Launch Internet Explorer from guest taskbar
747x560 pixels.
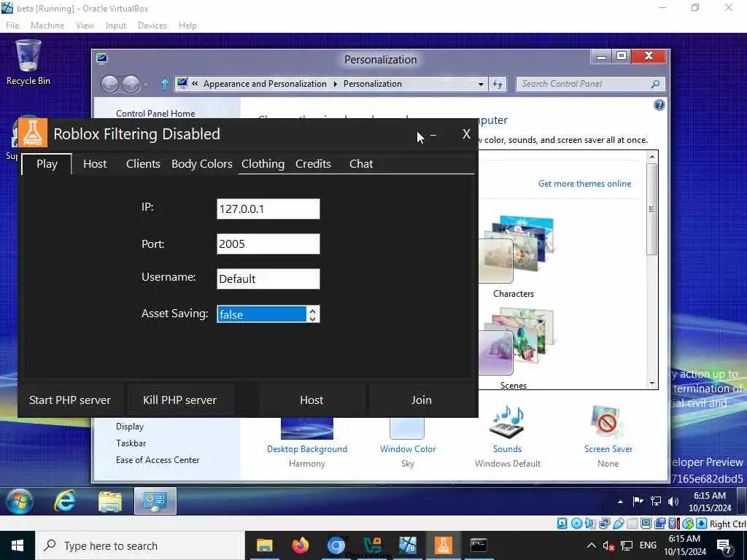point(65,501)
